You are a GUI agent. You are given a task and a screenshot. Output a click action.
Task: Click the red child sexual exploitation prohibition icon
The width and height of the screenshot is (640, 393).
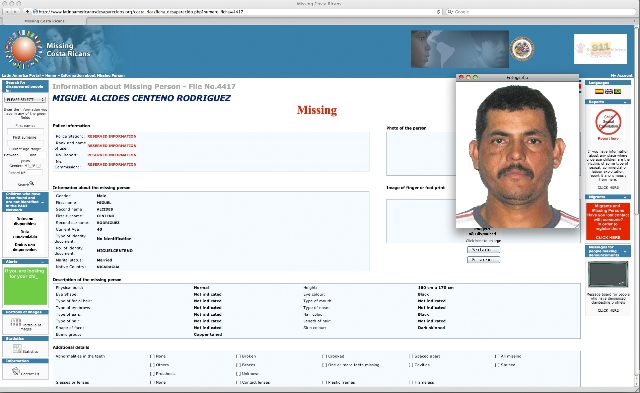pos(608,122)
